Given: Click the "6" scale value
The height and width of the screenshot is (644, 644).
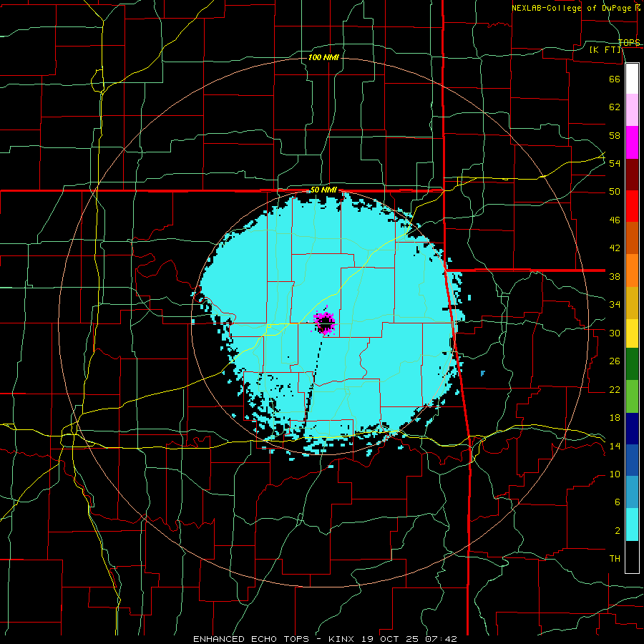Looking at the screenshot, I should click(x=618, y=502).
